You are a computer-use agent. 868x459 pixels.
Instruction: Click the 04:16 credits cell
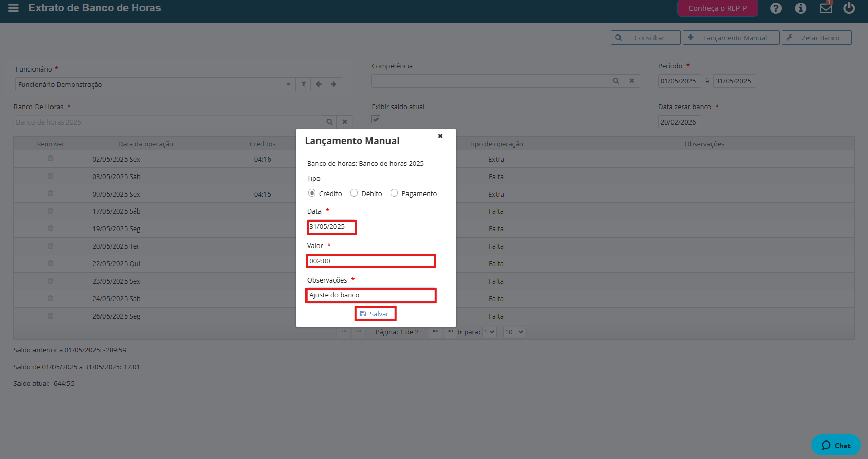coord(262,159)
